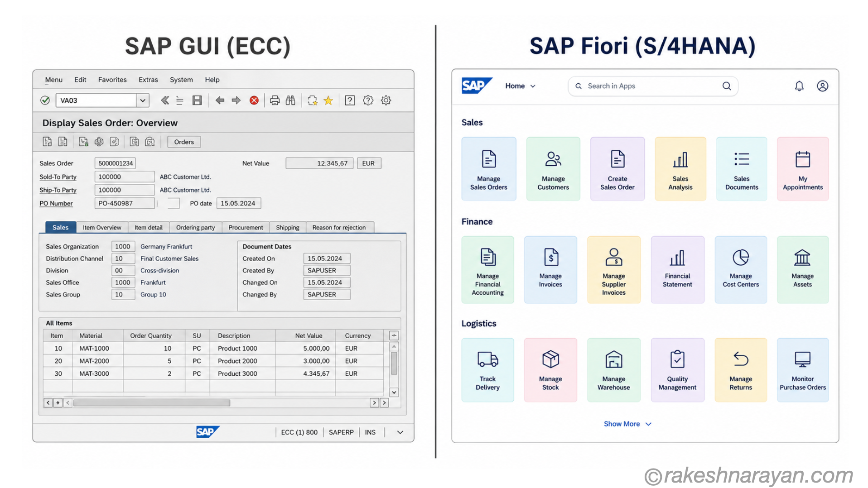This screenshot has width=868, height=488.
Task: Click the Print icon in SAP GUI toolbar
Action: [275, 100]
